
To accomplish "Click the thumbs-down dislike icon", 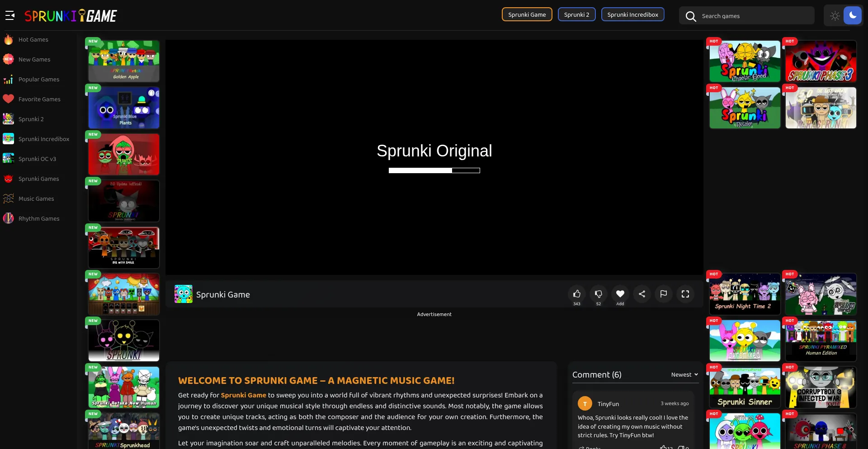I will [x=598, y=294].
